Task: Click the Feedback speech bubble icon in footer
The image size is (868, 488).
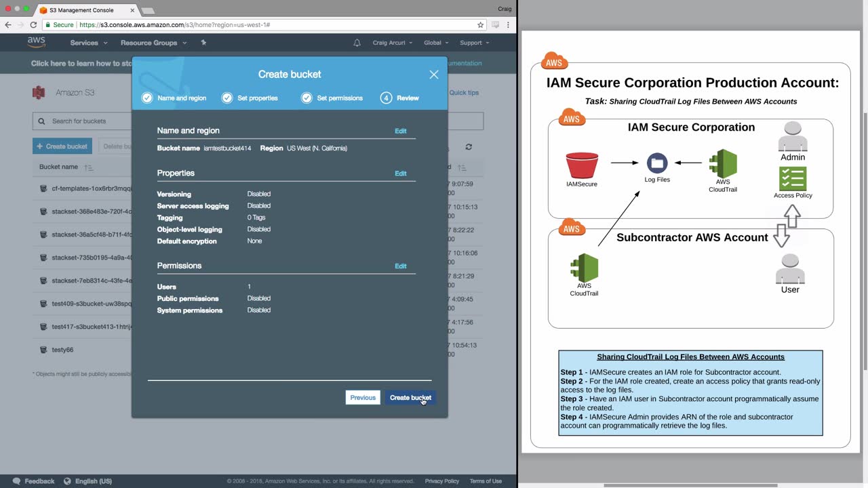Action: click(16, 481)
